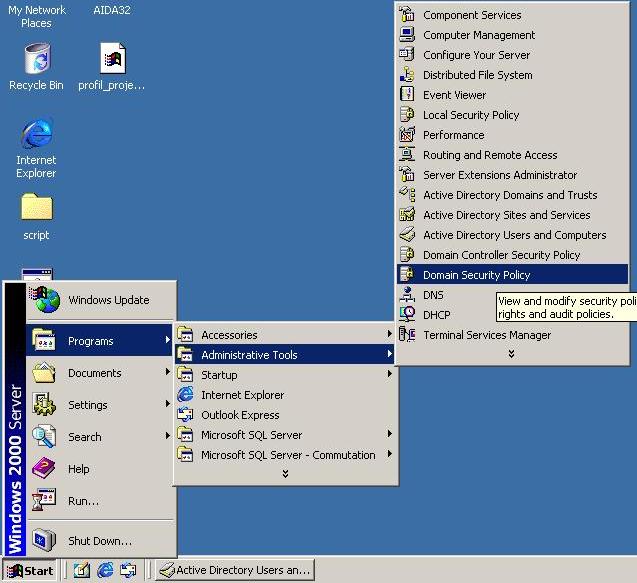Screen dimensions: 637x583
Task: Click the Local Security Policy icon
Action: [x=407, y=115]
